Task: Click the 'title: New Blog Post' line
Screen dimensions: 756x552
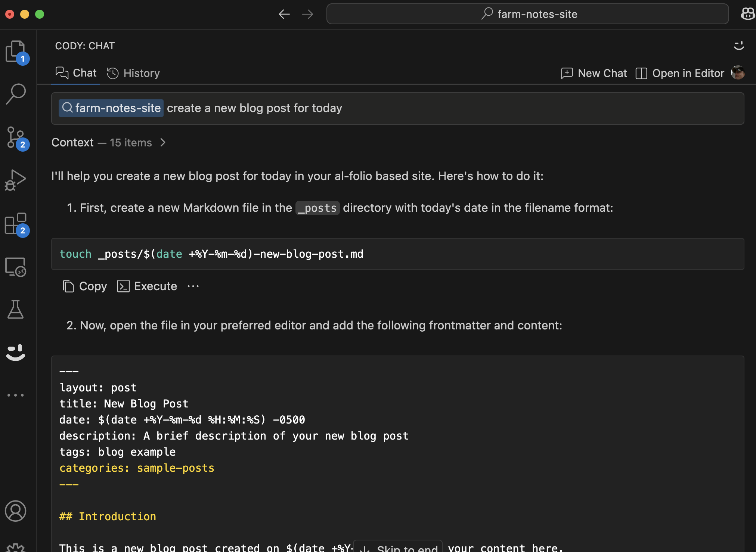Action: [x=124, y=404]
